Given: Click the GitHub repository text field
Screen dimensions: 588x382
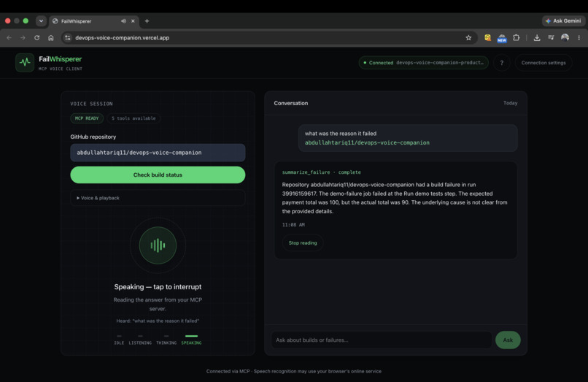Looking at the screenshot, I should [x=158, y=153].
